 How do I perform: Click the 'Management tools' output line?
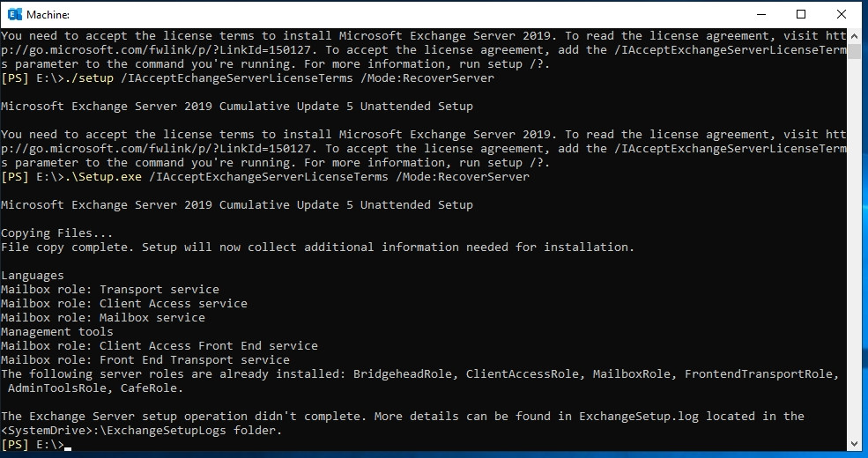[57, 331]
